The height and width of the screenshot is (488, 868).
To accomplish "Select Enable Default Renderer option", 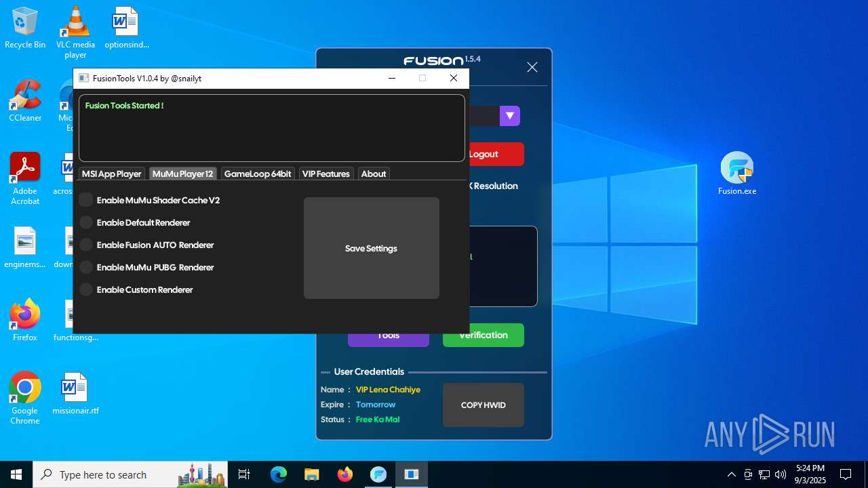I will tap(86, 222).
